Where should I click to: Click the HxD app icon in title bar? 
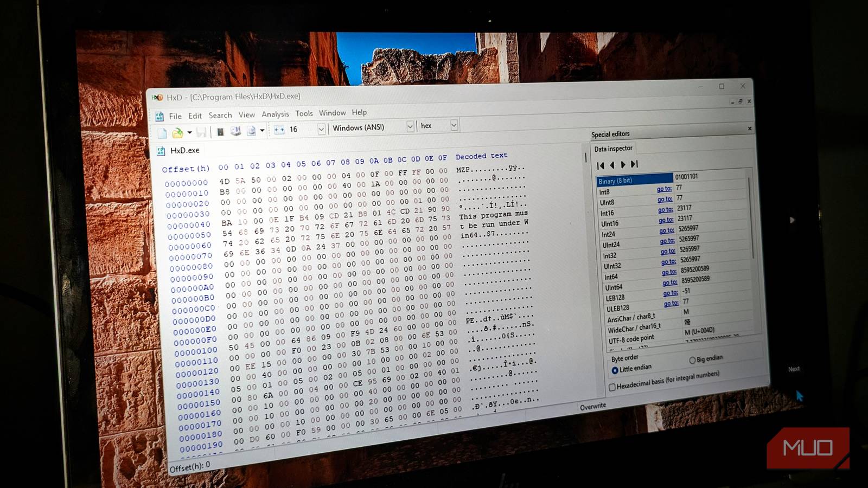coord(158,98)
